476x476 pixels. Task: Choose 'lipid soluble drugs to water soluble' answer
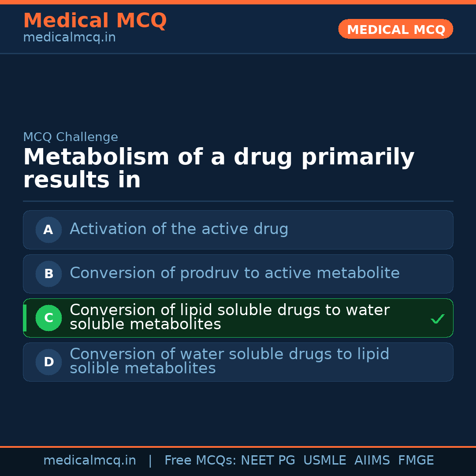pos(229,317)
